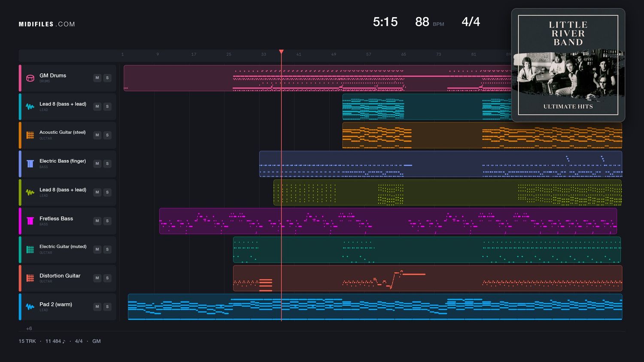Click the Fretless Bass track name
The width and height of the screenshot is (644, 362).
pyautogui.click(x=56, y=218)
